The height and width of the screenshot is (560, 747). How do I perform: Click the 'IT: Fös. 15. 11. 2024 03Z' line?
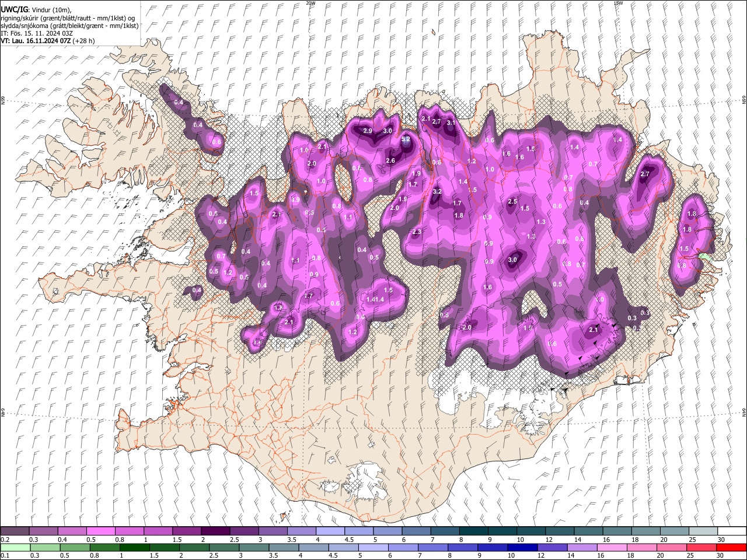37,33
